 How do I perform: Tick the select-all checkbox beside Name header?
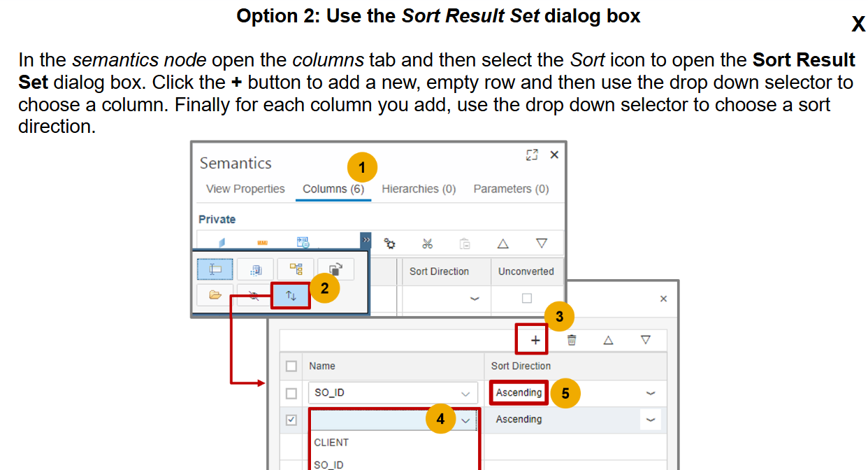tap(291, 366)
